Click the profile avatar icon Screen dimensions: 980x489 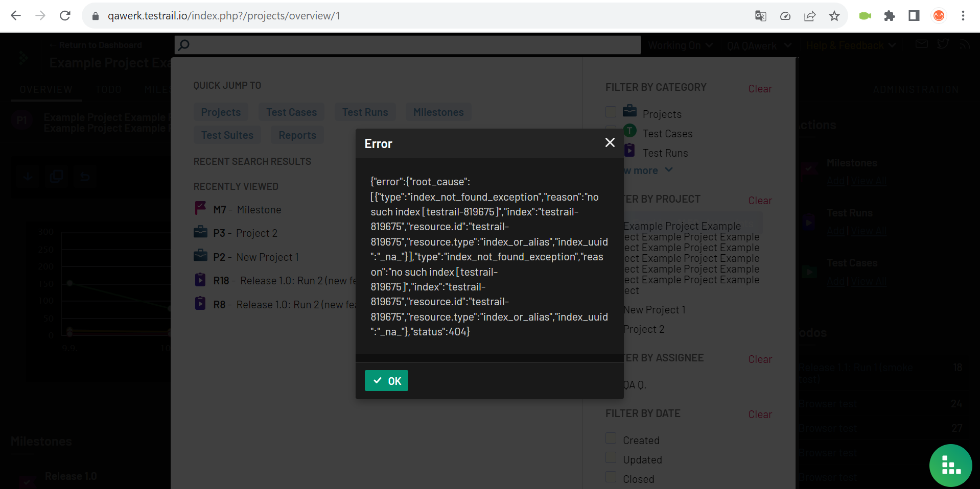pos(939,16)
